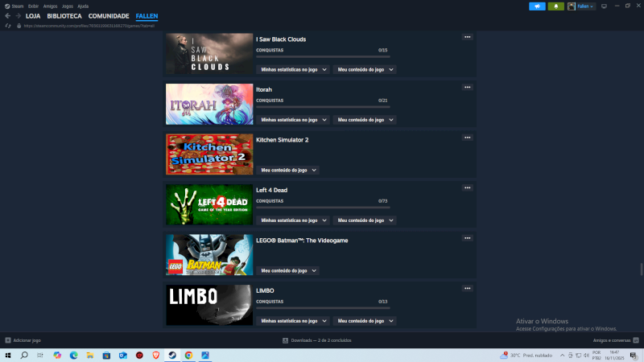This screenshot has height=362, width=644.
Task: Open the Jogos menu
Action: (x=68, y=6)
